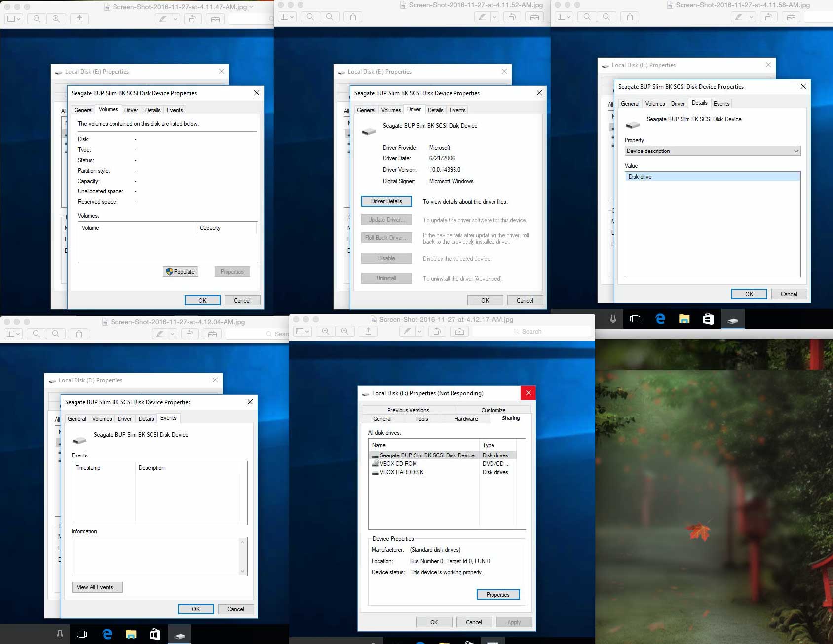
Task: Zoom out in the 4.12.04-AM Preview window
Action: (37, 334)
